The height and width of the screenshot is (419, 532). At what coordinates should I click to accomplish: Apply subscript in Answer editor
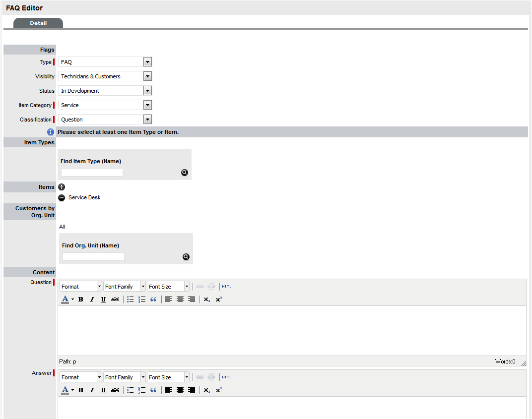207,390
